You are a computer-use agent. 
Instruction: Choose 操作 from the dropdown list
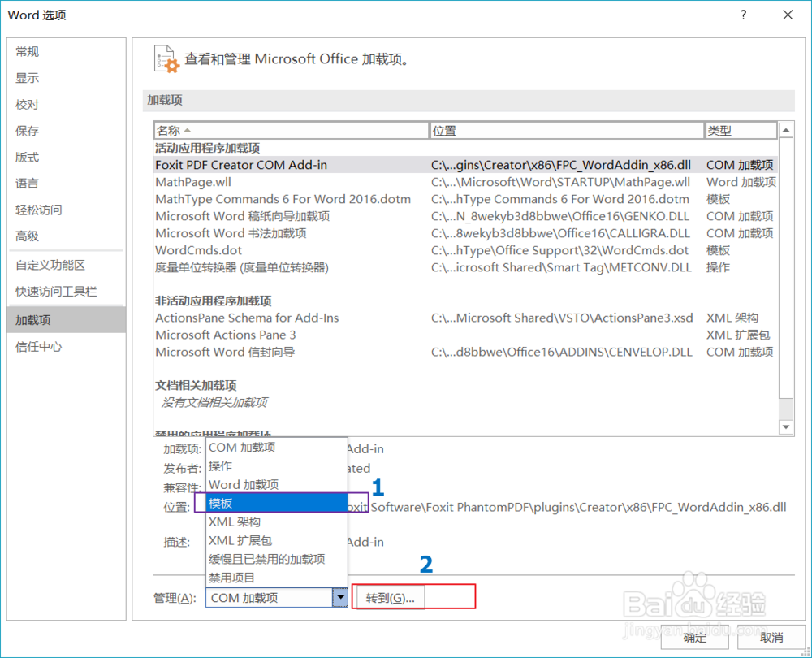[x=277, y=465]
